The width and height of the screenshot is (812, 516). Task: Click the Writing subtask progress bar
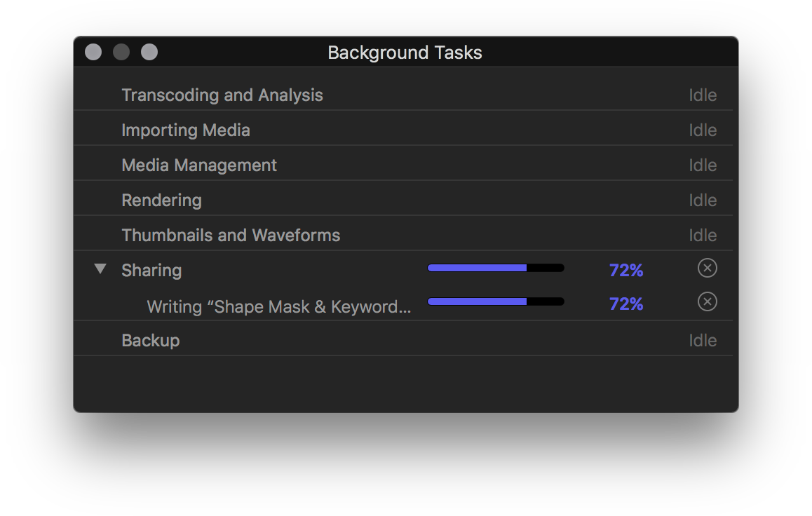(496, 301)
